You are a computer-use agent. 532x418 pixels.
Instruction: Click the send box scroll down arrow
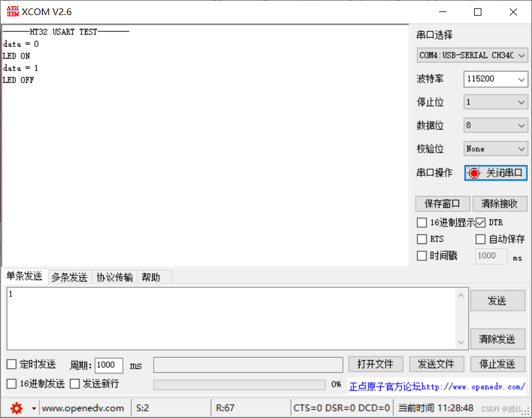pos(461,342)
